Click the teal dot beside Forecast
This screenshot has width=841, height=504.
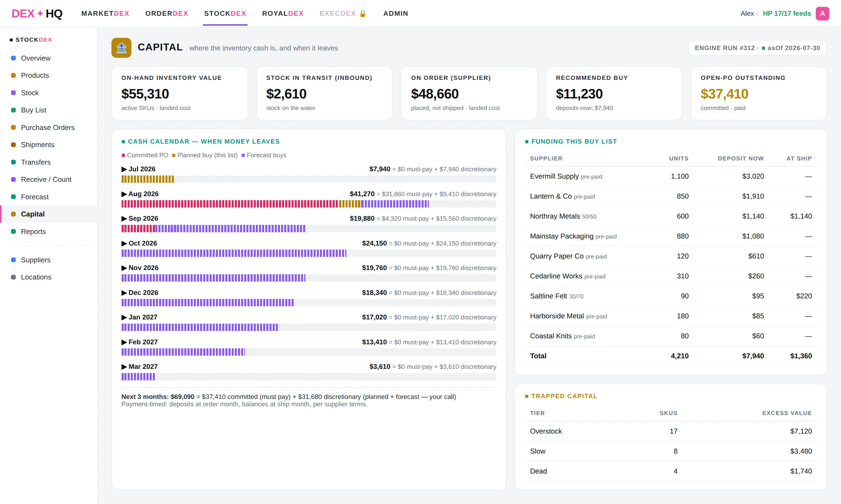point(13,197)
